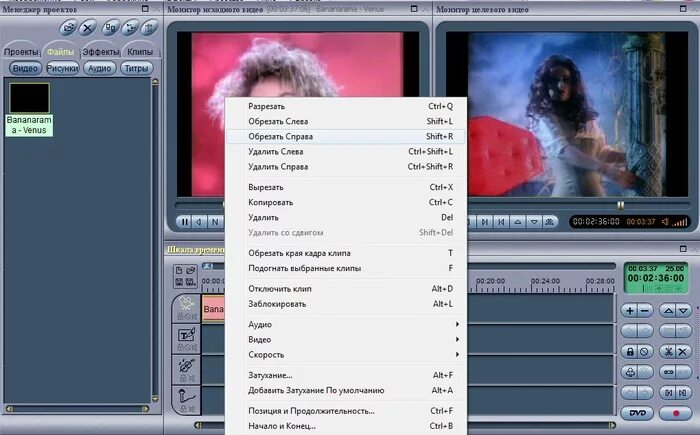Viewport: 700px width, 435px height.
Task: Click the disable circle-slash button in timeline tools
Action: [645, 351]
